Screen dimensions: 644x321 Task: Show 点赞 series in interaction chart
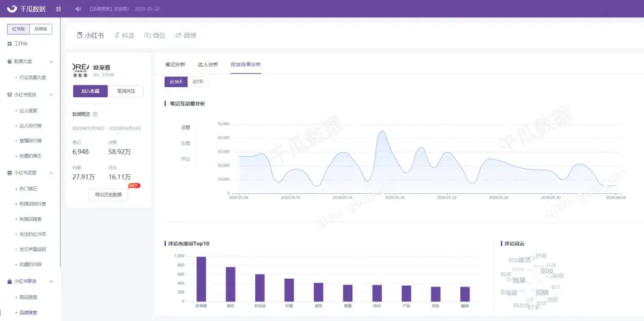tap(185, 128)
